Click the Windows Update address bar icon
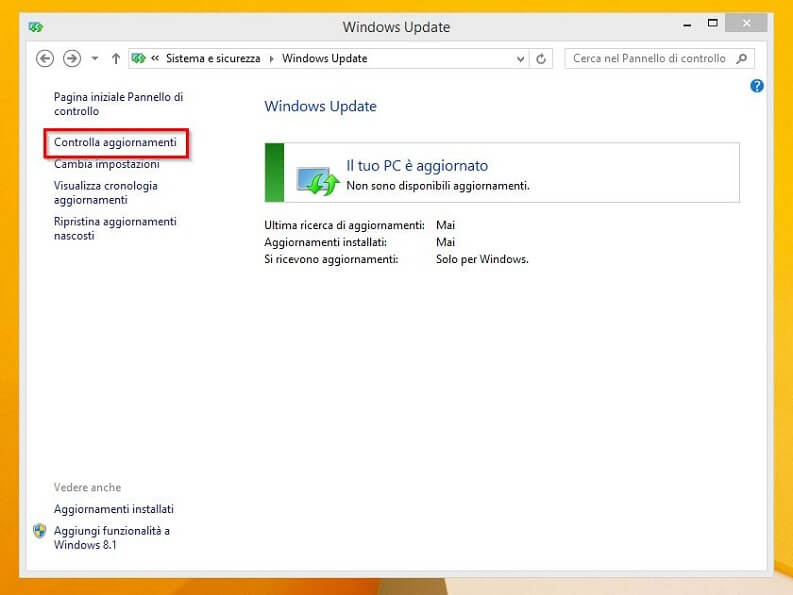Image resolution: width=793 pixels, height=595 pixels. pyautogui.click(x=138, y=59)
